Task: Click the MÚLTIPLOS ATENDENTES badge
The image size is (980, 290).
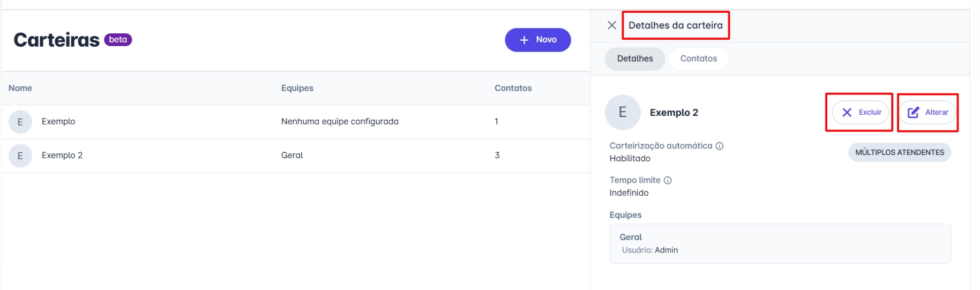Action: click(x=899, y=153)
